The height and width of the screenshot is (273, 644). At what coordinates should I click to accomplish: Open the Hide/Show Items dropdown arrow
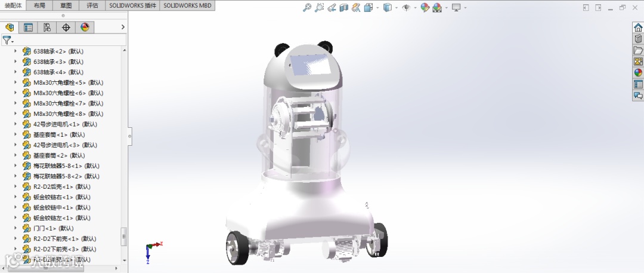click(415, 8)
